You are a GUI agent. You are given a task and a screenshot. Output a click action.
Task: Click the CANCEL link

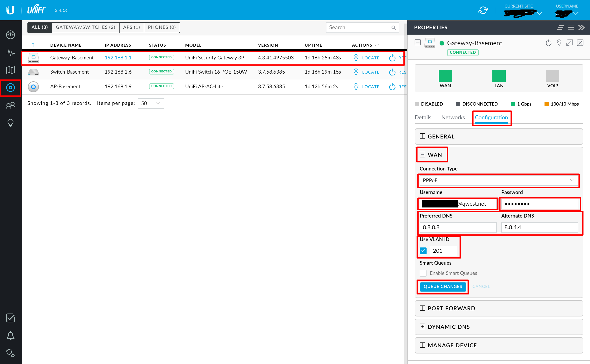click(481, 287)
